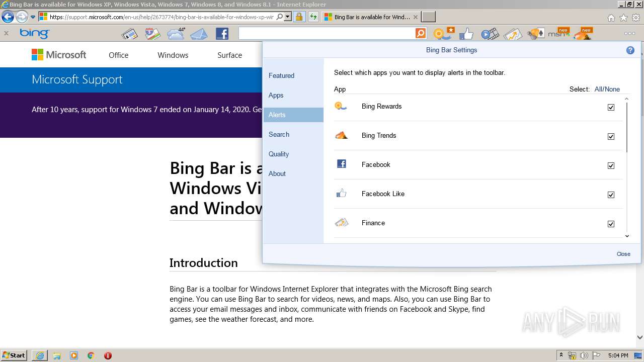Uncheck the Bing Trends alert checkbox
Viewport: 644px width, 362px height.
click(x=611, y=136)
